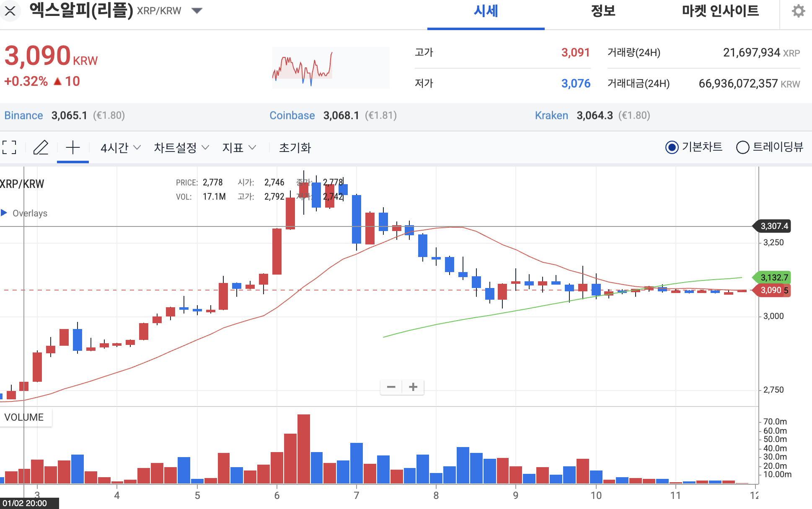Click the Binance price link
The height and width of the screenshot is (509, 812).
[23, 115]
